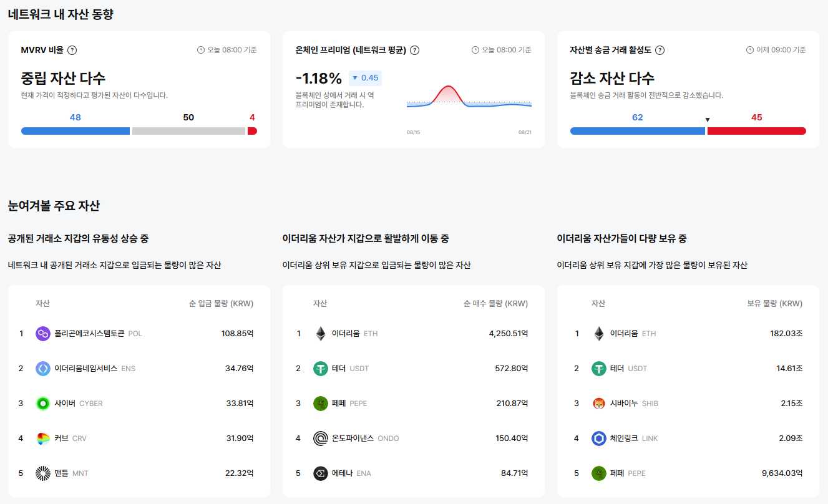Open the 시바이누 asset name

624,404
